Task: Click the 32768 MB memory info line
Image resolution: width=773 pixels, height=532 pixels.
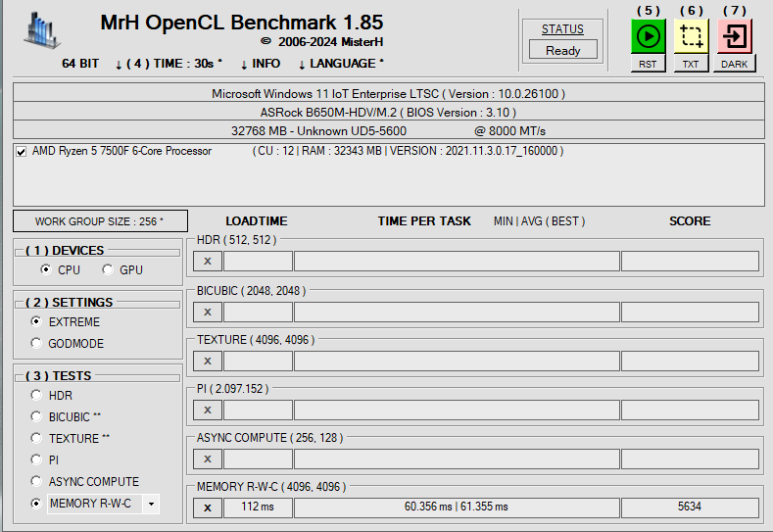Action: [x=389, y=130]
